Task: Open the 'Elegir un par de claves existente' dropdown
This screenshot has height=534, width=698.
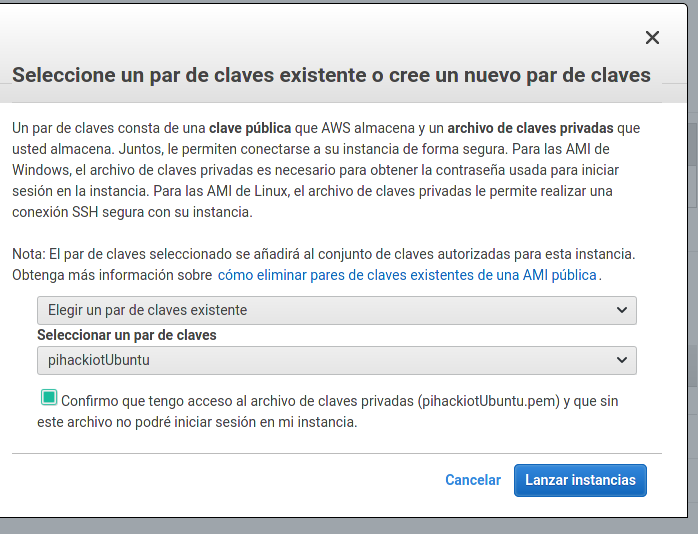Action: coord(337,310)
